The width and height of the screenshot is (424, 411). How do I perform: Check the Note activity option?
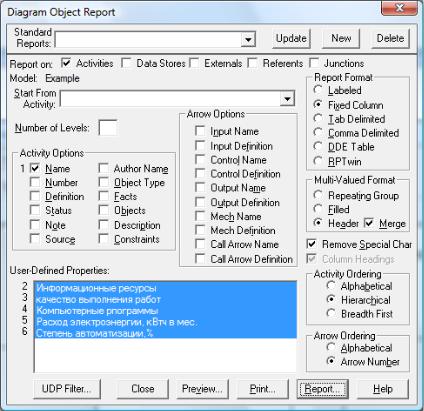click(x=35, y=224)
